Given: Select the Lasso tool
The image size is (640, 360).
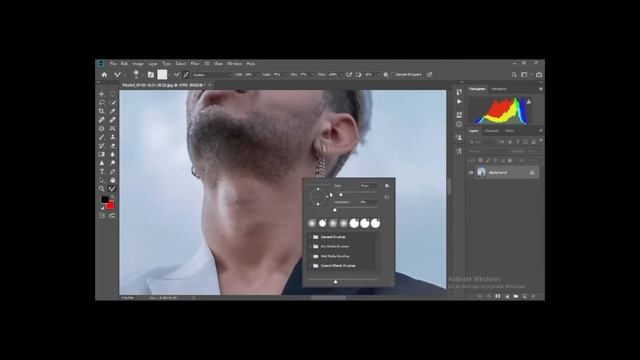Looking at the screenshot, I should (x=102, y=102).
